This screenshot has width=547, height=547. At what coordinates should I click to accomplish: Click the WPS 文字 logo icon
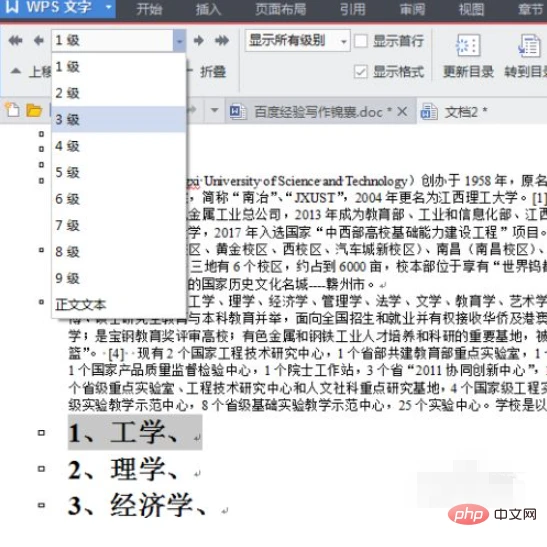(x=12, y=6)
